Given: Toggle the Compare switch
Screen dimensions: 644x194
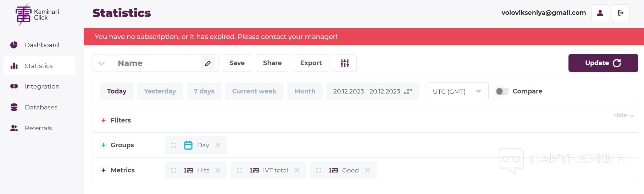Looking at the screenshot, I should tap(502, 91).
